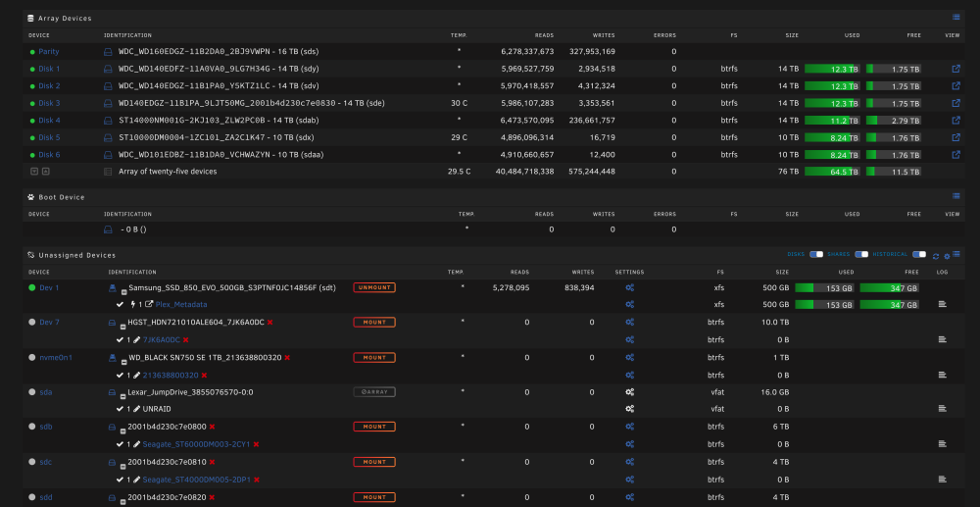Screen dimensions: 980x507
Task: Open the Disk 6 view icon
Action: point(955,154)
